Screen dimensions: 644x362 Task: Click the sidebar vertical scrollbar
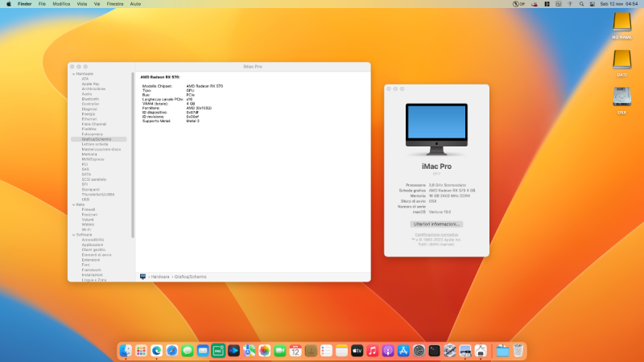click(133, 145)
